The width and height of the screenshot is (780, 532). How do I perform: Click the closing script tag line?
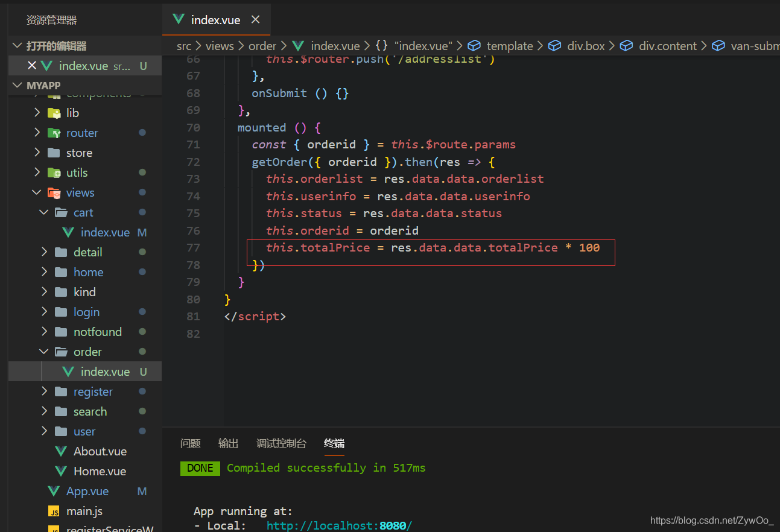[x=255, y=317]
